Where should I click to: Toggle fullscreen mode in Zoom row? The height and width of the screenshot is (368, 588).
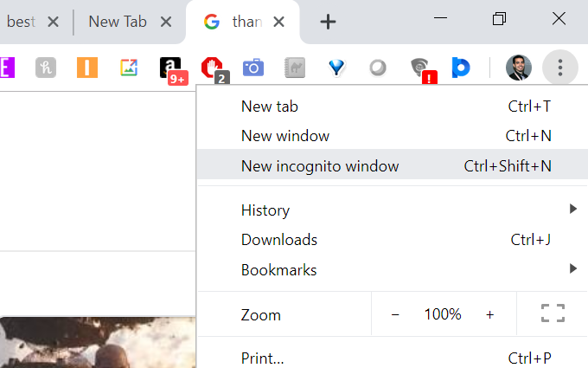point(553,313)
